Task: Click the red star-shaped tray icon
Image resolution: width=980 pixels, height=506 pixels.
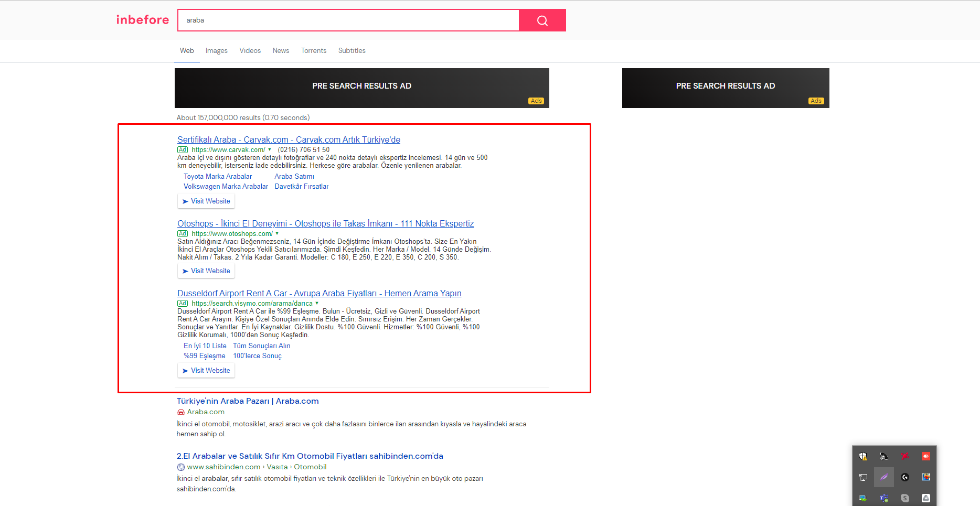Action: point(905,456)
